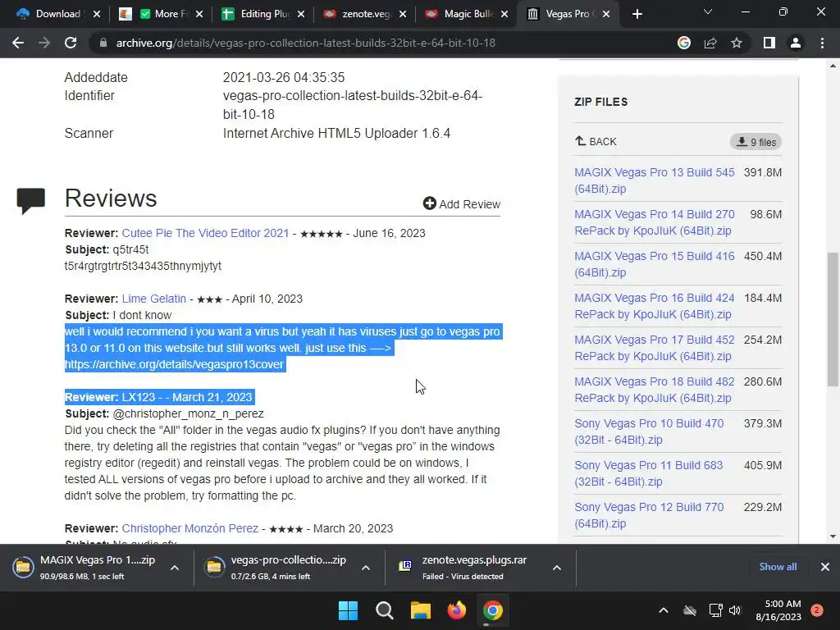View site information lock icon

(x=103, y=43)
